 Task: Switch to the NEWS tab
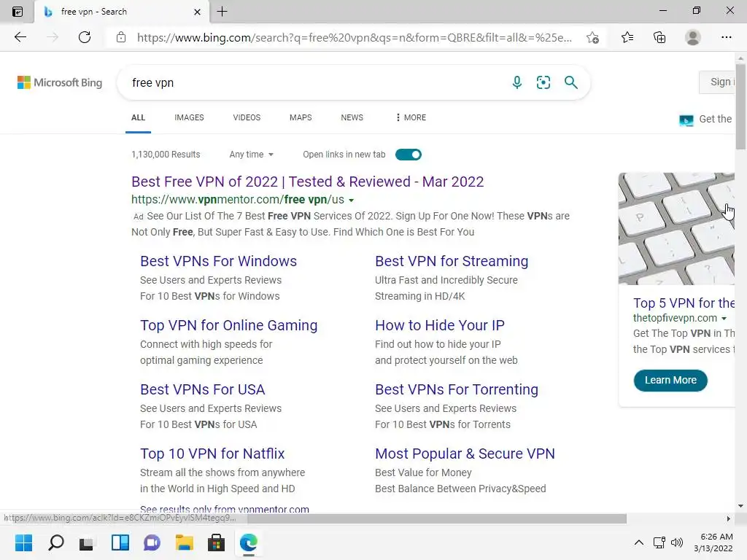(352, 117)
